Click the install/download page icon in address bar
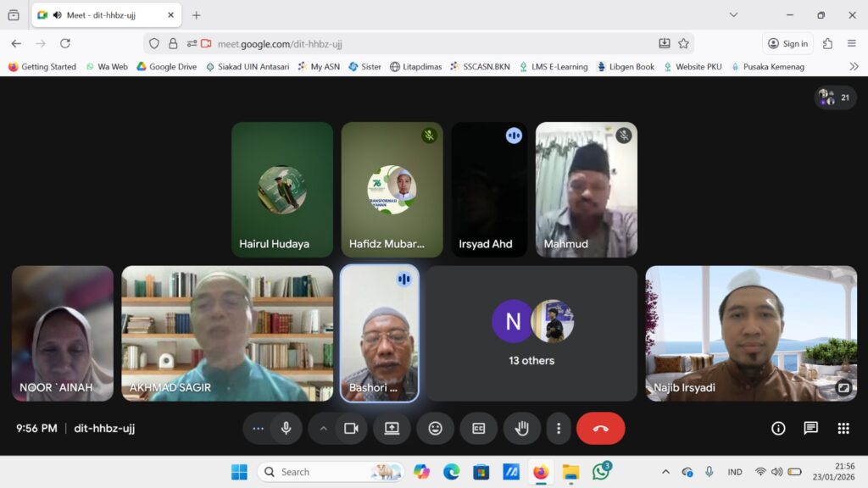868x488 pixels. click(x=665, y=44)
